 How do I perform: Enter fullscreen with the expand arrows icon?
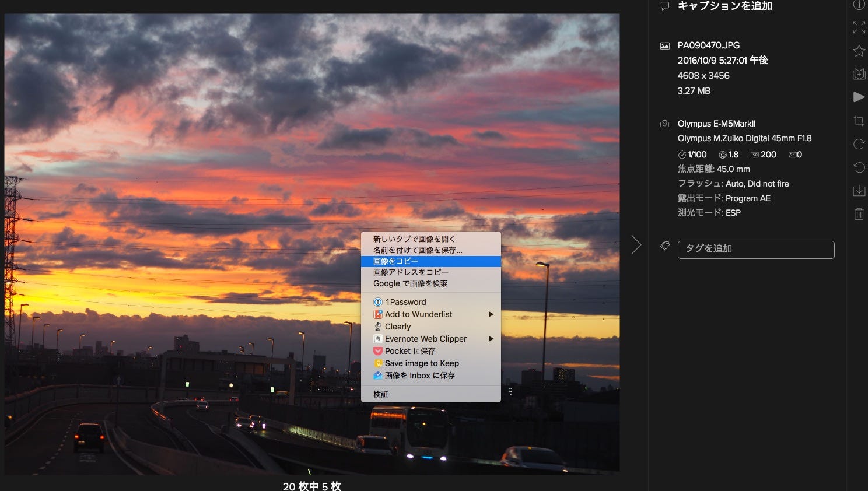pyautogui.click(x=859, y=27)
